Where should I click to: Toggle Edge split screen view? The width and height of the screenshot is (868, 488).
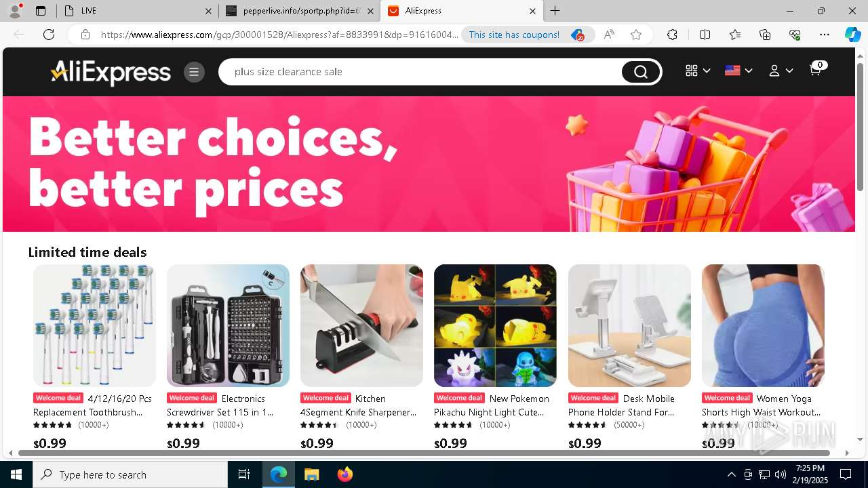(705, 35)
